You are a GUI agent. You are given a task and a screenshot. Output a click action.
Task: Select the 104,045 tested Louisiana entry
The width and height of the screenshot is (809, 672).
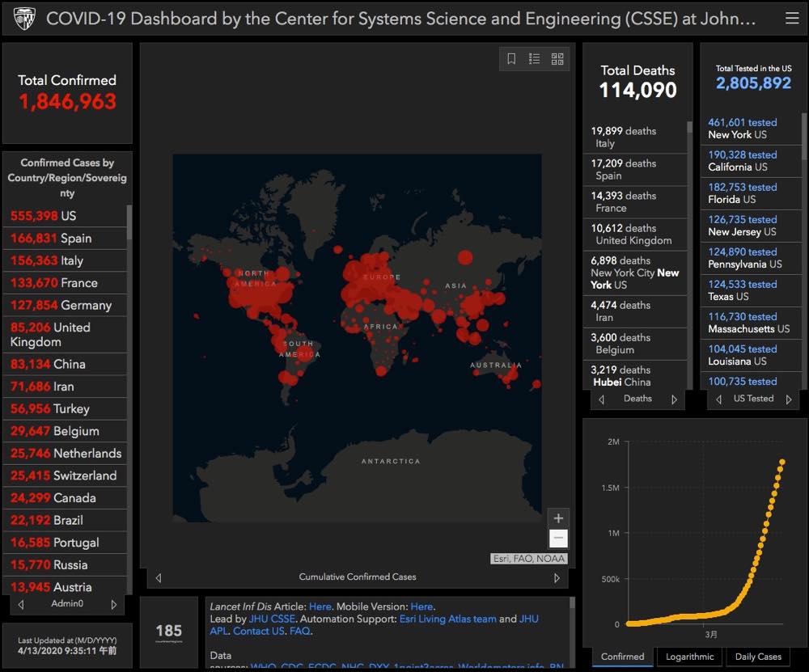click(x=752, y=355)
